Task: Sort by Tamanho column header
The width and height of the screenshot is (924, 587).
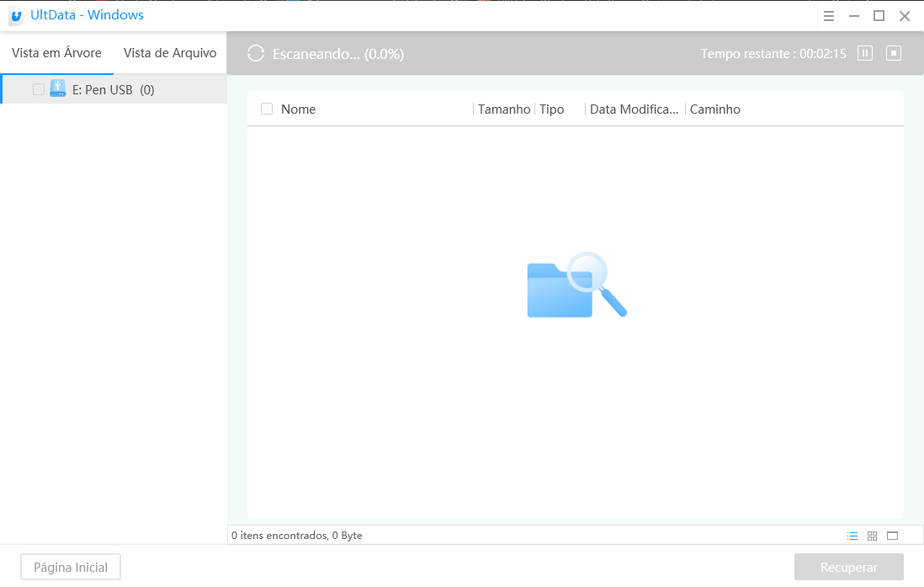Action: pyautogui.click(x=504, y=109)
